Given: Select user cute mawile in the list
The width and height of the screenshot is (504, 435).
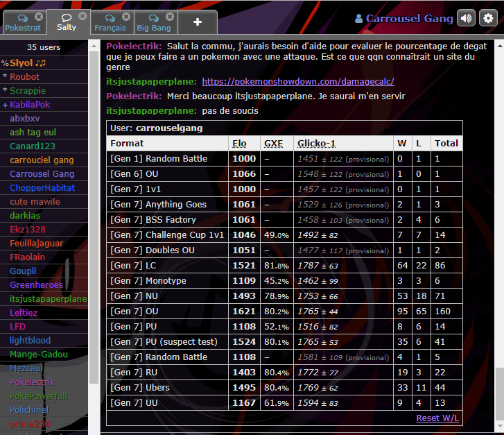Looking at the screenshot, I should pyautogui.click(x=44, y=201).
